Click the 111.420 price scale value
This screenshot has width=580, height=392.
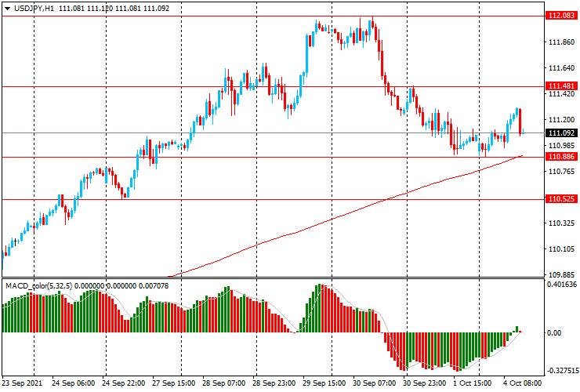click(x=561, y=94)
